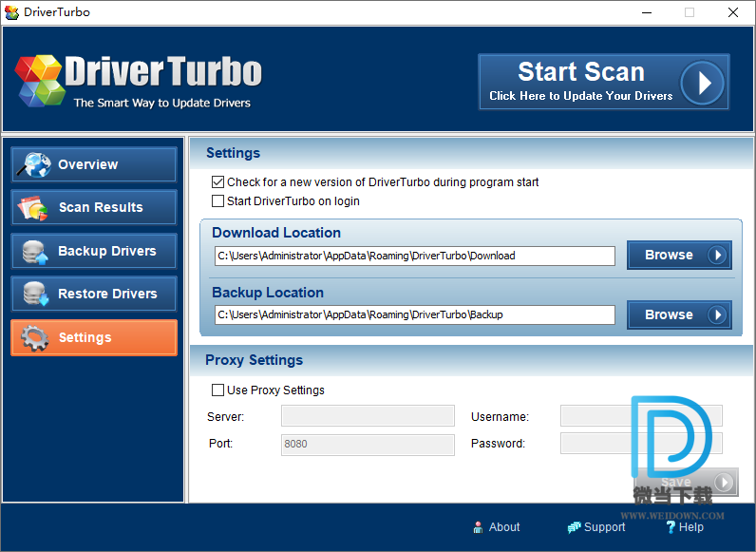756x552 pixels.
Task: Click the DriverTurbo cube logo
Action: pyautogui.click(x=40, y=81)
